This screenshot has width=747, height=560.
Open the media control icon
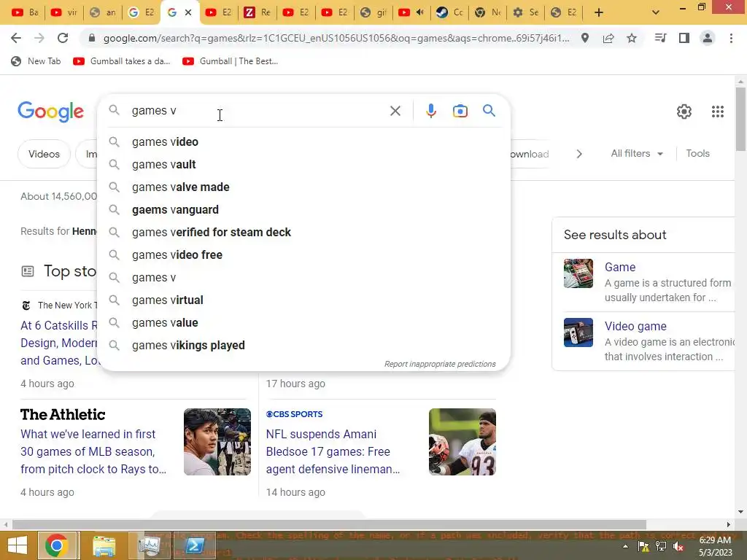tap(660, 38)
